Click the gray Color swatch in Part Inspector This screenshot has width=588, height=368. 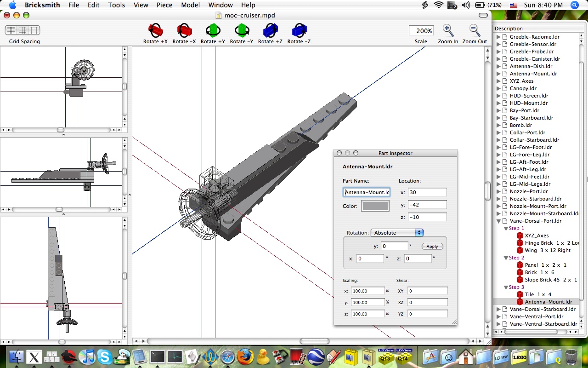[375, 206]
